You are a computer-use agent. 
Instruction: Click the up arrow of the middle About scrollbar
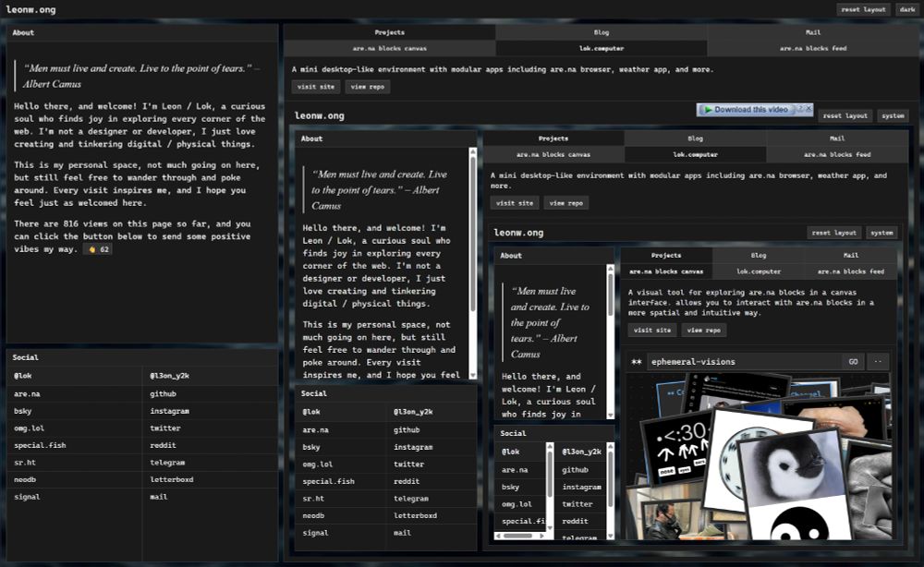click(x=472, y=151)
